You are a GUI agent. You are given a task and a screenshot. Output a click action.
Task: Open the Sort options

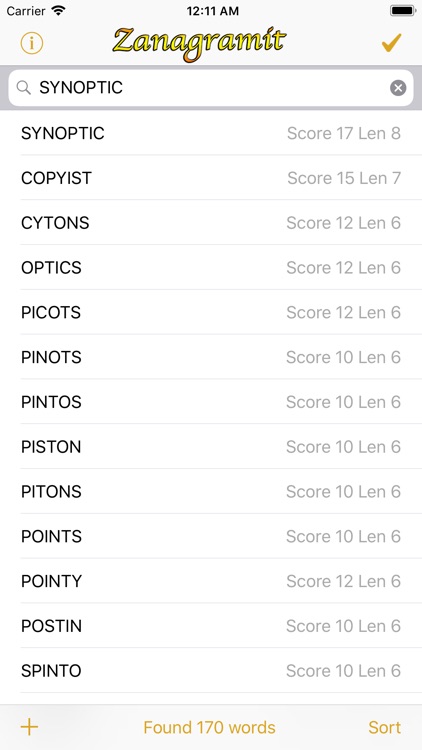pyautogui.click(x=384, y=728)
